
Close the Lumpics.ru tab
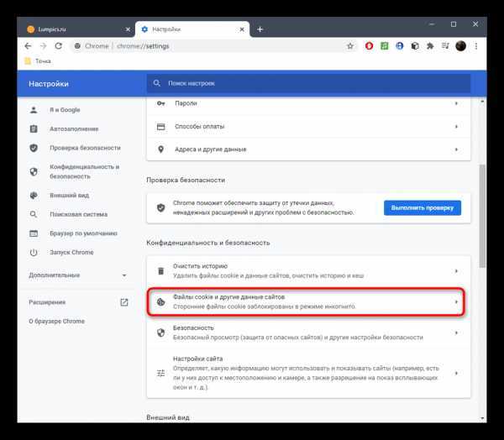(128, 29)
